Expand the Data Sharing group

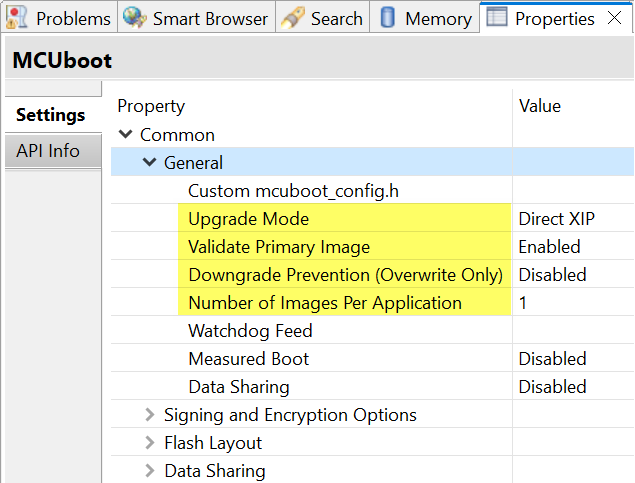(150, 471)
